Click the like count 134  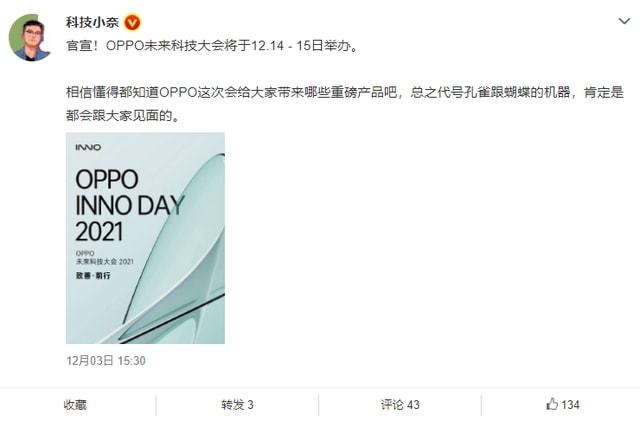570,405
